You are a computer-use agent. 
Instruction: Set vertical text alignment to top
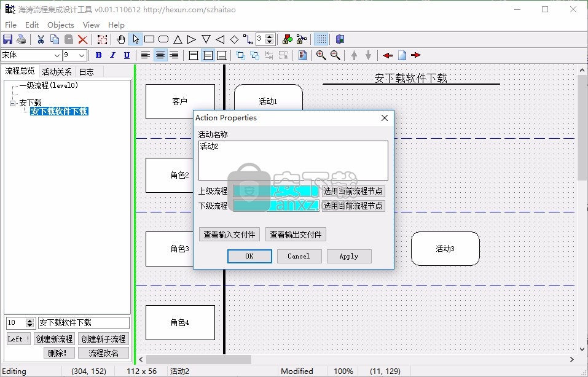tap(194, 55)
